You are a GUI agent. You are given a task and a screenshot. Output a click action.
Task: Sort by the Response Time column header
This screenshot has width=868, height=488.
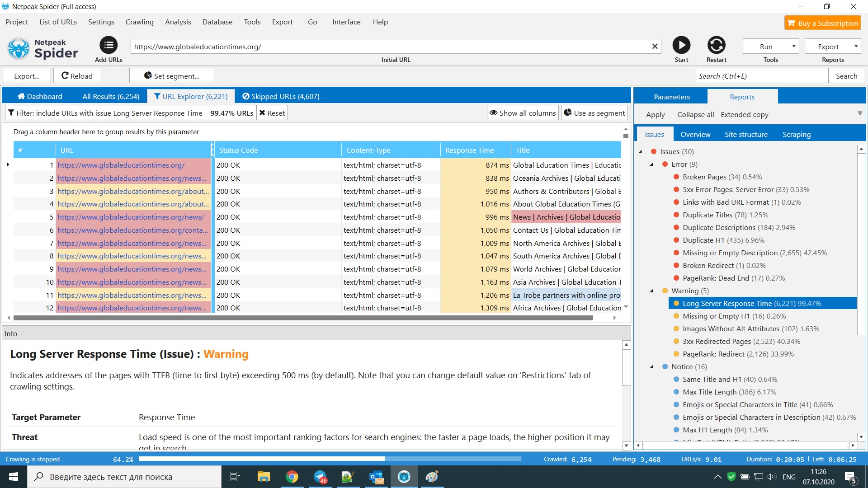476,150
